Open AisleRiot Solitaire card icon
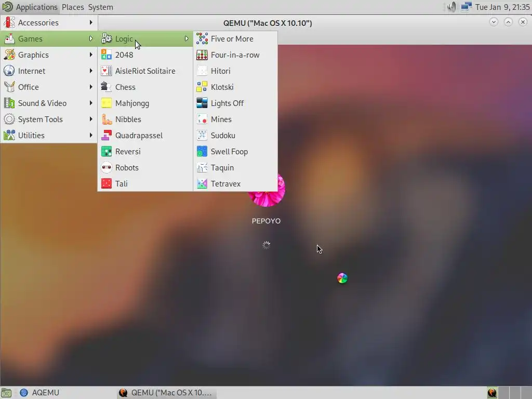This screenshot has width=532, height=399. pos(106,71)
